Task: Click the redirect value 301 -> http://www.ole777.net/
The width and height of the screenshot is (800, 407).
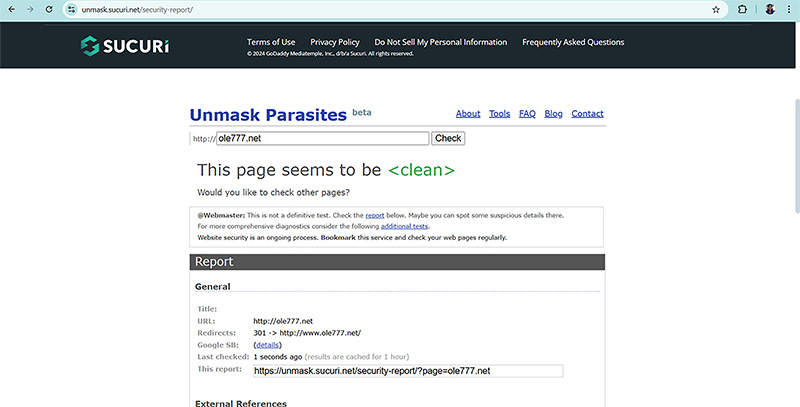Action: point(307,333)
